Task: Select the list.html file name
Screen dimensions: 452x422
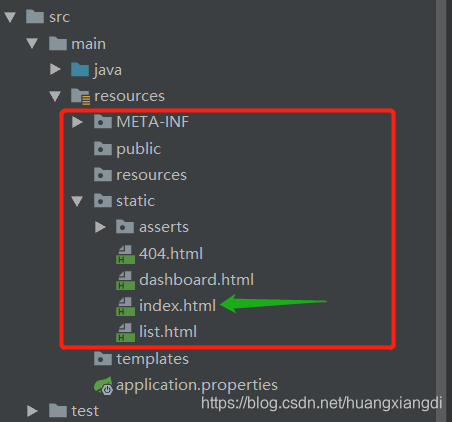Action: click(168, 332)
